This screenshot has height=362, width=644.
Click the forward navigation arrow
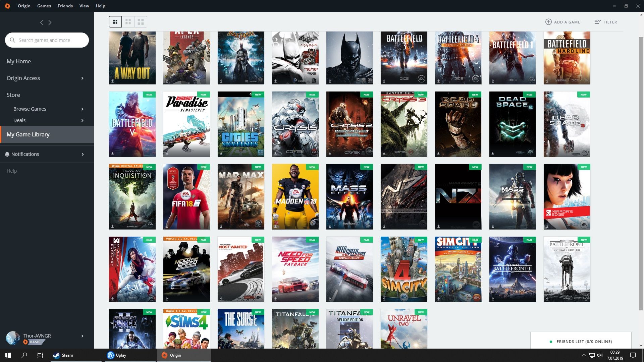pyautogui.click(x=50, y=22)
